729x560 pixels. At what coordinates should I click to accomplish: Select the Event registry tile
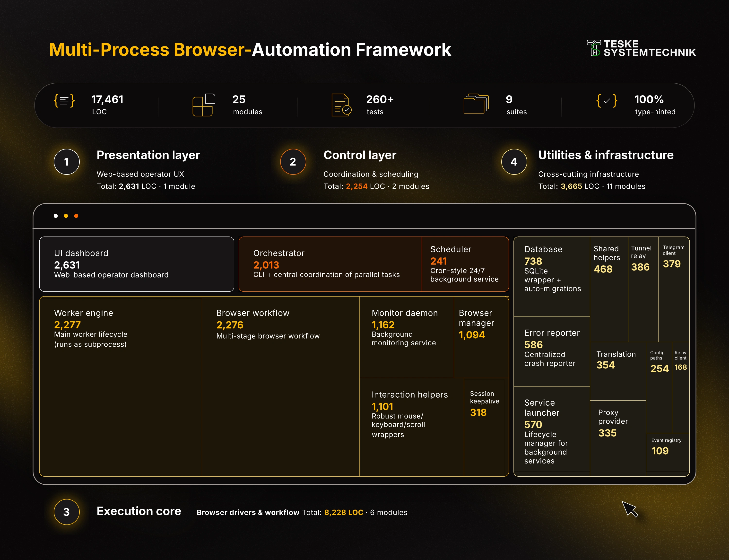668,455
